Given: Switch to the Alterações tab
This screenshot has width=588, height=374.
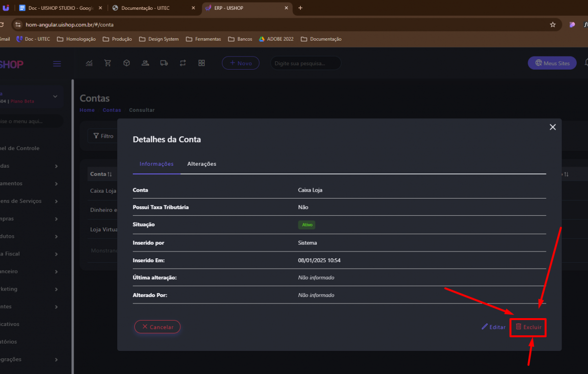Looking at the screenshot, I should coord(201,164).
